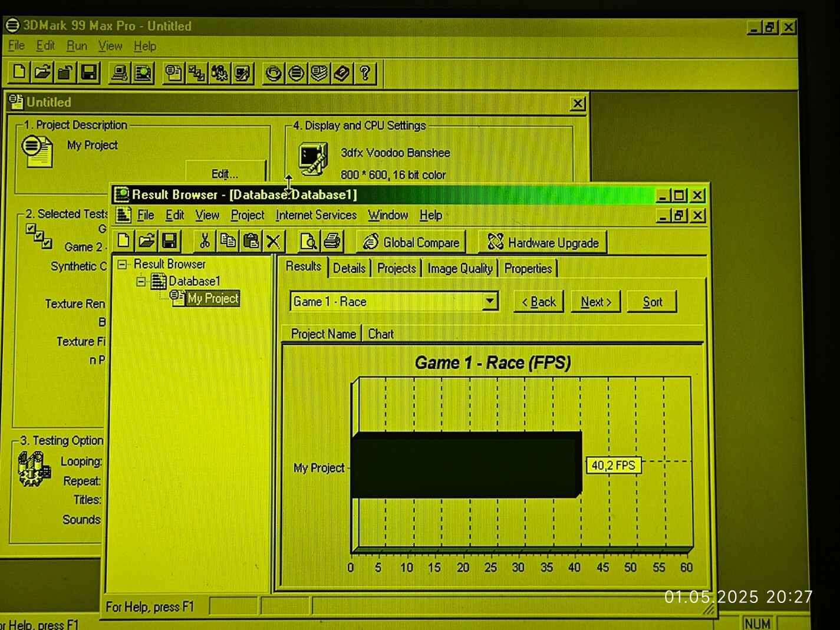Open the Window menu in Result Browser
This screenshot has height=630, width=840.
pyautogui.click(x=388, y=215)
